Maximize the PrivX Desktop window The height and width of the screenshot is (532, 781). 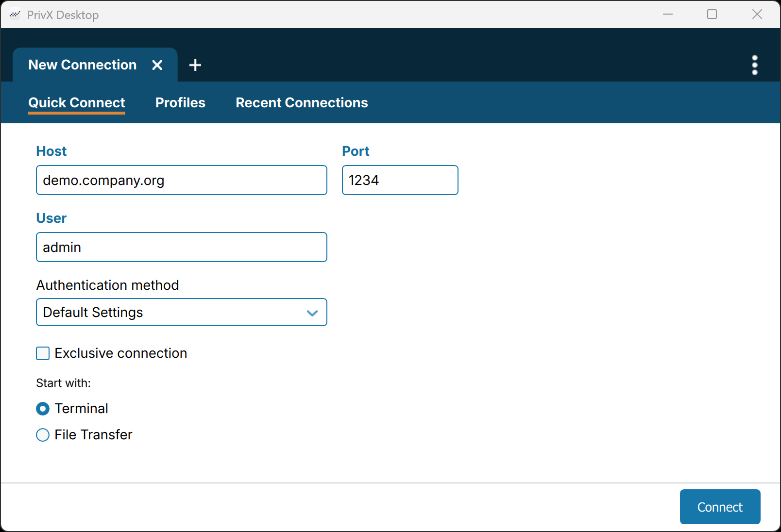[712, 14]
